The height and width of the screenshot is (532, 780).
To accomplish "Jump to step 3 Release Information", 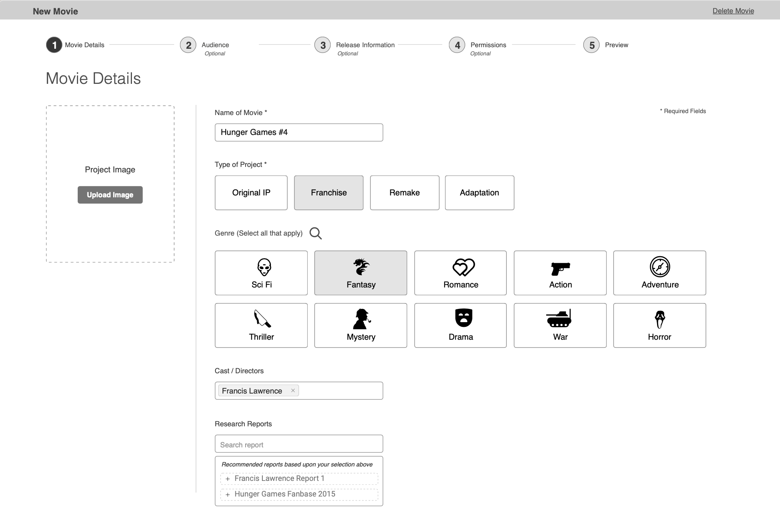I will [323, 45].
